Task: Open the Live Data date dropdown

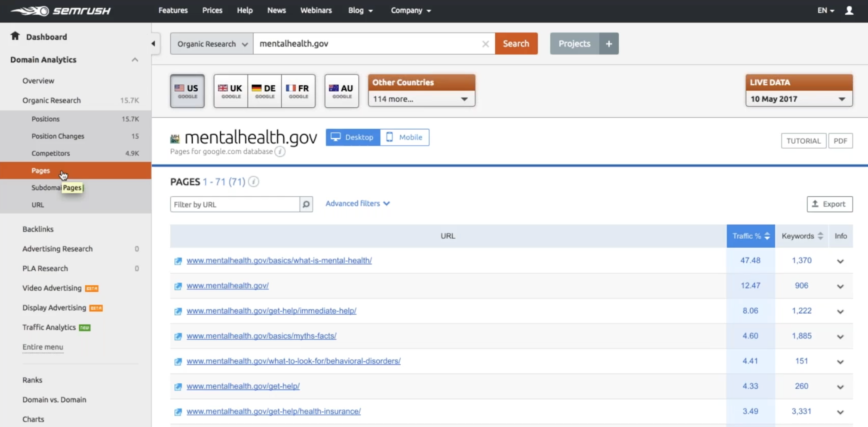Action: [x=799, y=99]
